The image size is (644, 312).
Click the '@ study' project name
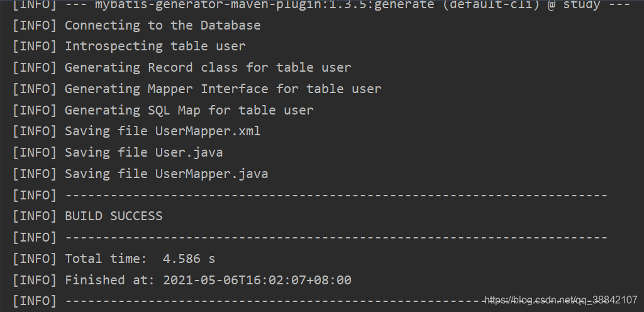pos(574,4)
